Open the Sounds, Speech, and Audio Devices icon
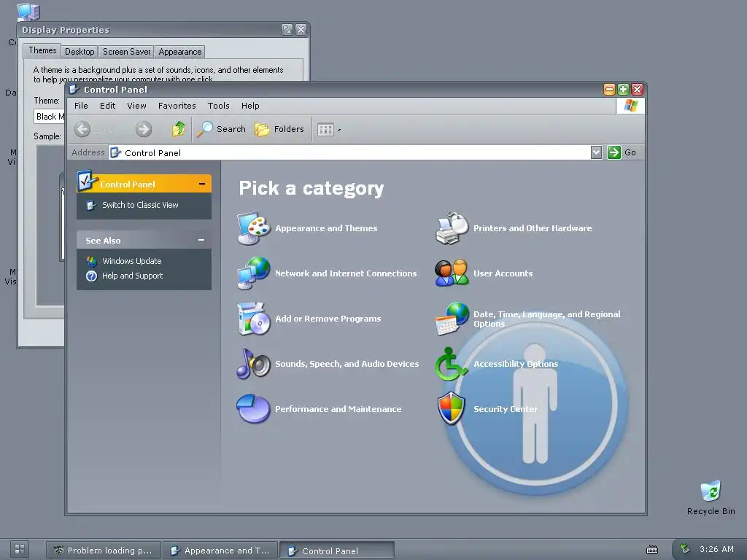This screenshot has height=560, width=747. [x=253, y=364]
